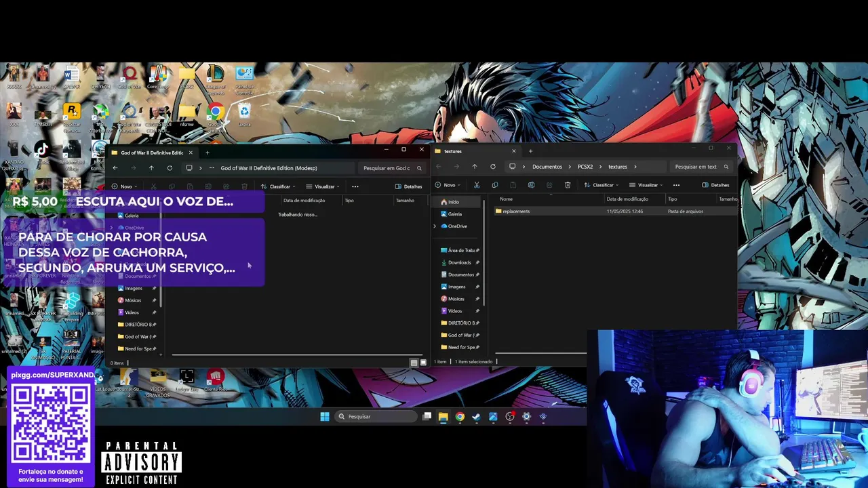This screenshot has height=488, width=868.
Task: Open the more options ellipsis in God of War II toolbar
Action: click(x=355, y=186)
